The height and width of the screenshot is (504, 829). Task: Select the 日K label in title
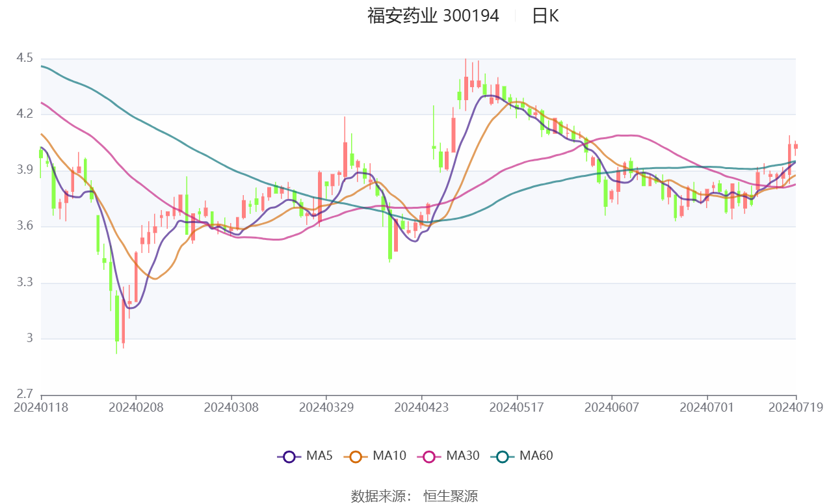545,16
